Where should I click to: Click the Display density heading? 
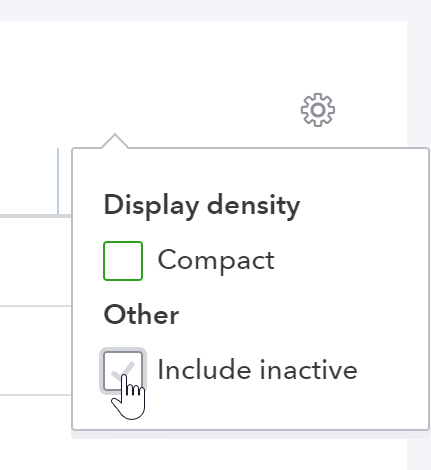202,206
